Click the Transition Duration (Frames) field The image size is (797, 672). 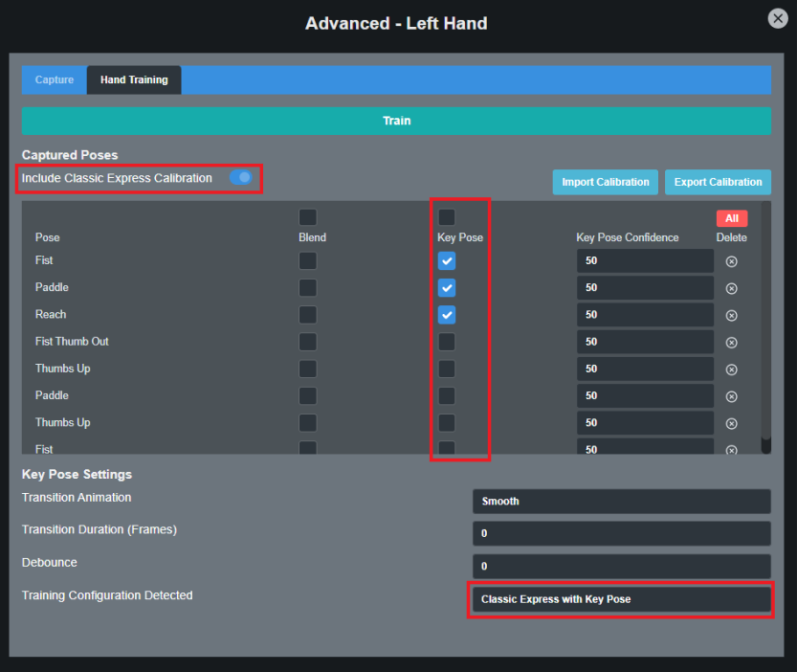[622, 533]
